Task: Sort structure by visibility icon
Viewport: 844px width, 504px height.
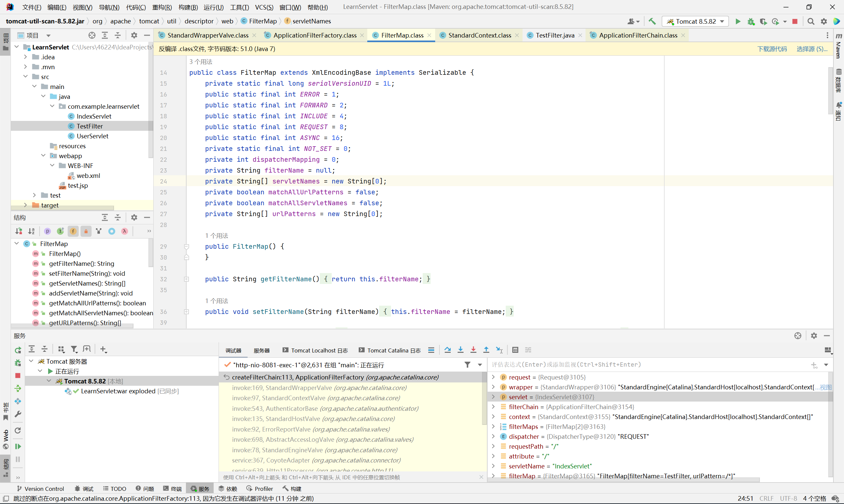Action: 19,231
